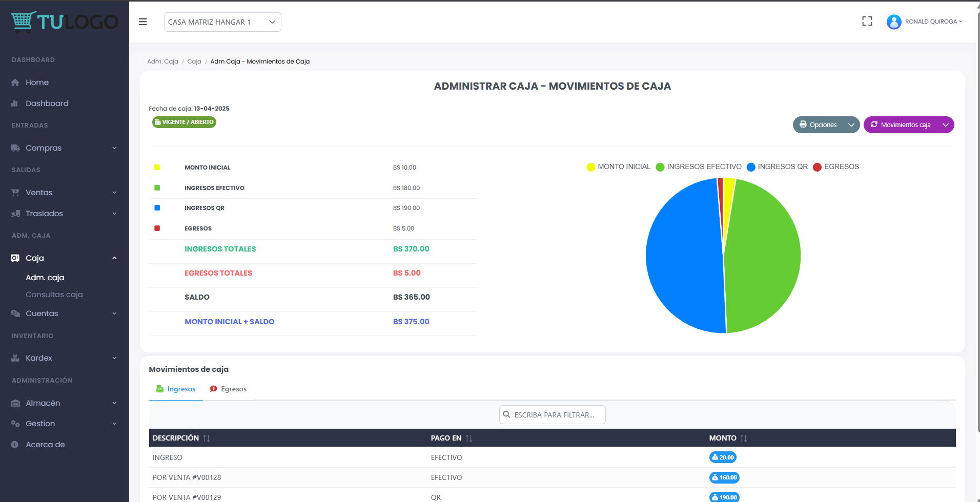Sort table by Monto column arrows
Viewport: 980px width, 502px height.
(x=744, y=438)
